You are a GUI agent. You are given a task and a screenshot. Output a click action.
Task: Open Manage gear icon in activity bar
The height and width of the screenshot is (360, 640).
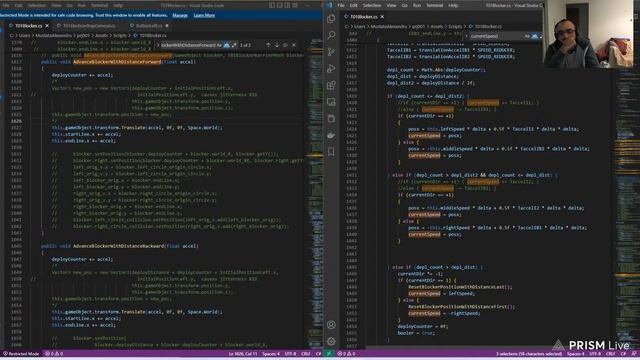[x=331, y=341]
